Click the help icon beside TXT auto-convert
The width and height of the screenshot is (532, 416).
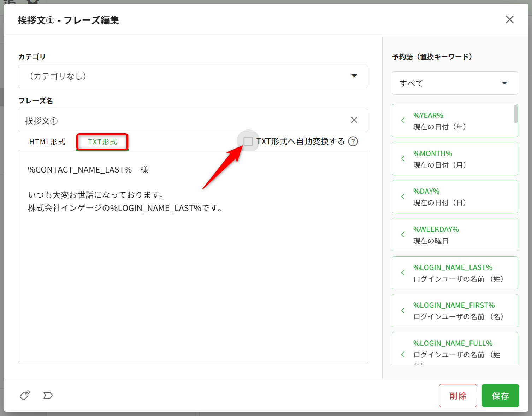click(x=353, y=141)
